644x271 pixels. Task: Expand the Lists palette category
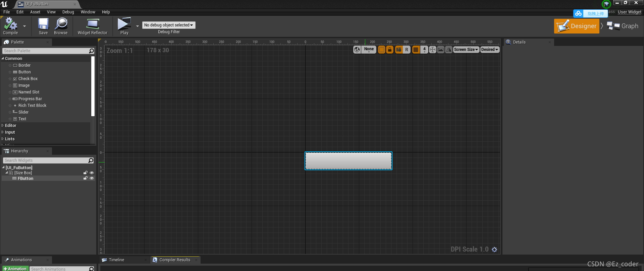click(3, 139)
